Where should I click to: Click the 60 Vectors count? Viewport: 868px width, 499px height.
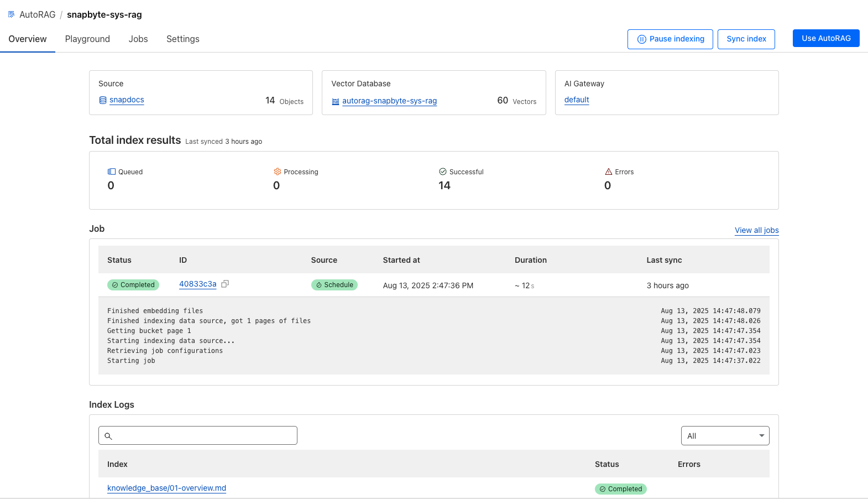pyautogui.click(x=517, y=101)
